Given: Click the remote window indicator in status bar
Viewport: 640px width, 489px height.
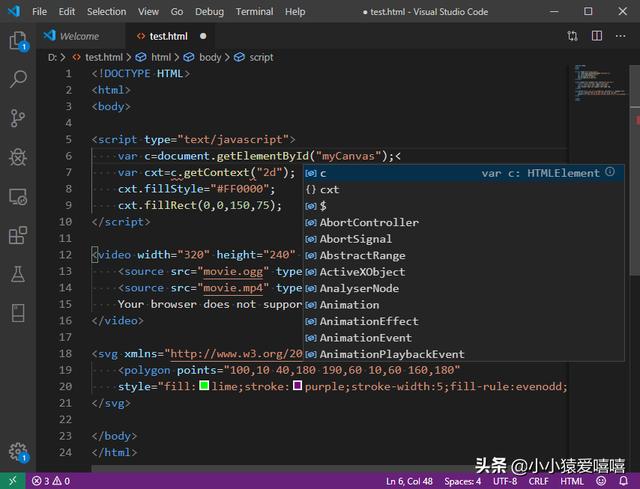Looking at the screenshot, I should pos(13,481).
